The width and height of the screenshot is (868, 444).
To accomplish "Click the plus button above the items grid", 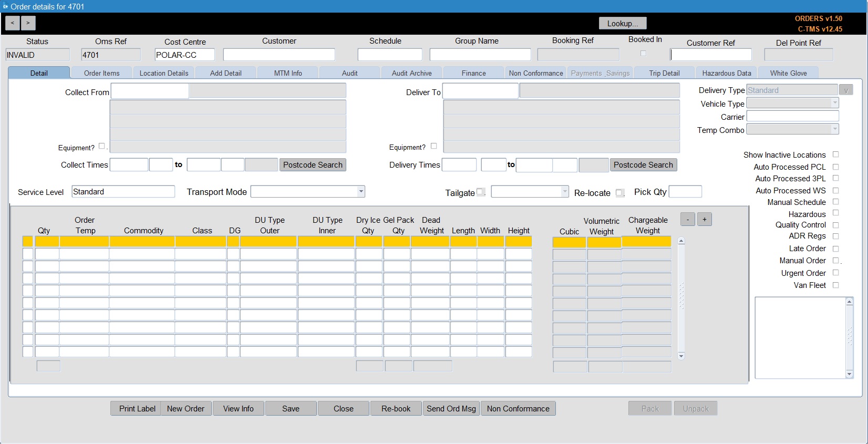I will [x=705, y=219].
